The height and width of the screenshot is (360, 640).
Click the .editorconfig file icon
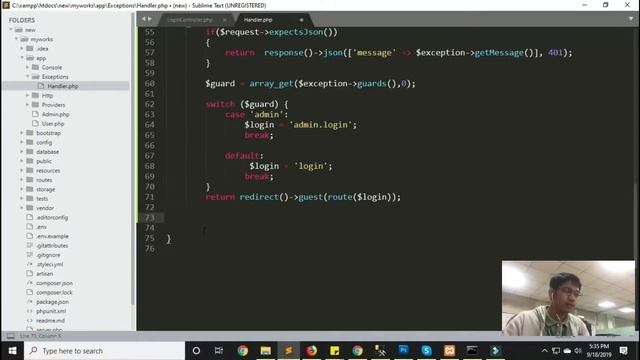(x=30, y=218)
